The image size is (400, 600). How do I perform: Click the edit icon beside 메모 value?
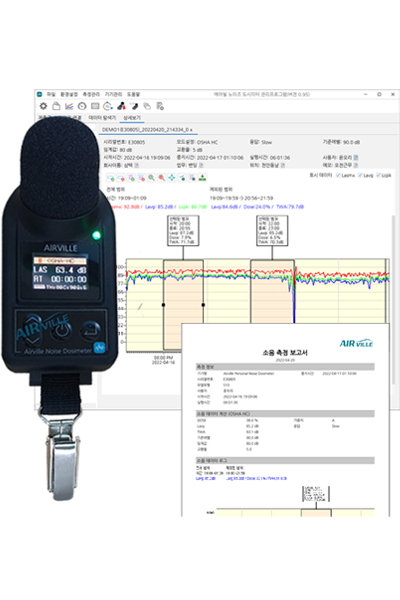(x=356, y=165)
